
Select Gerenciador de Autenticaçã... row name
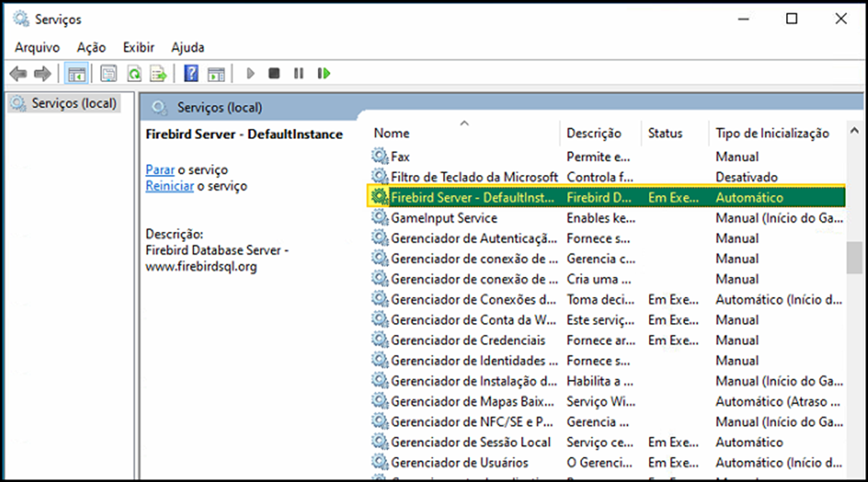click(474, 238)
